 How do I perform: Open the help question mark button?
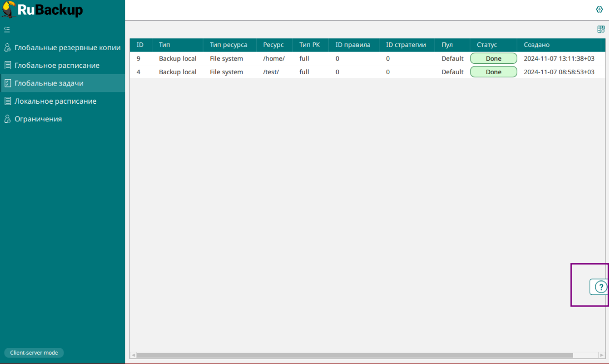click(600, 287)
